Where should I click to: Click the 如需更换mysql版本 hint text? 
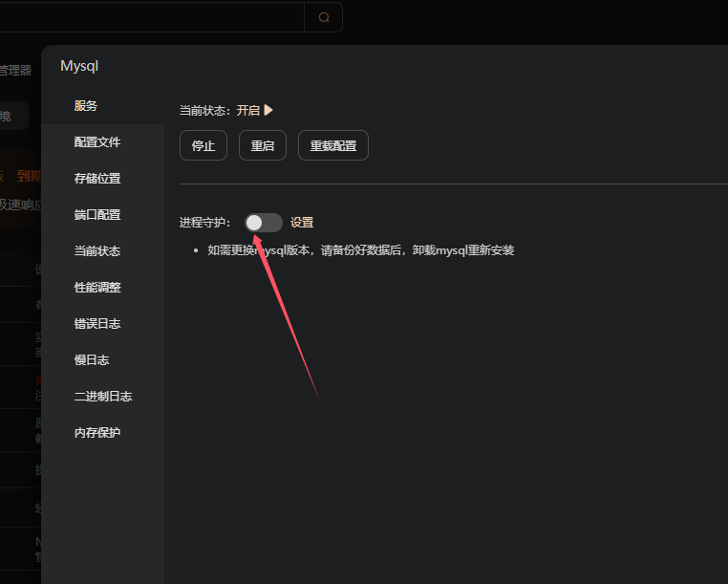coord(361,250)
